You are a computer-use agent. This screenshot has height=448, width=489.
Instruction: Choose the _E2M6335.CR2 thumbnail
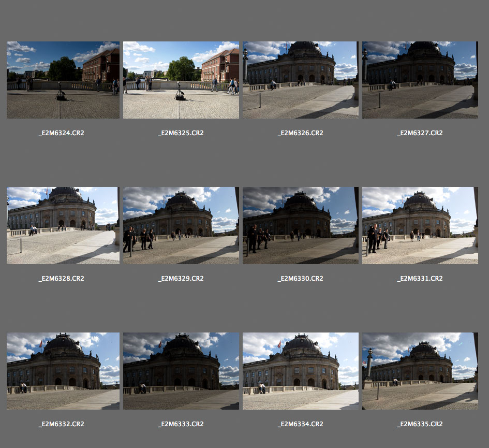click(x=420, y=371)
